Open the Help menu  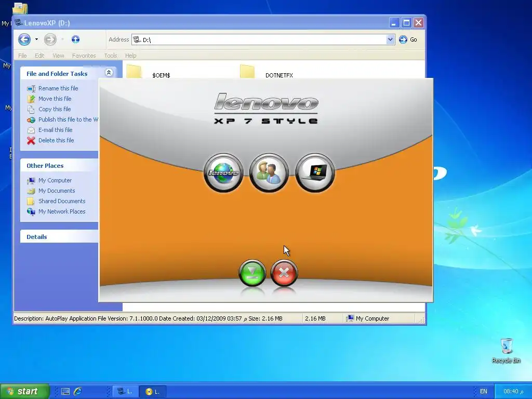(x=130, y=56)
